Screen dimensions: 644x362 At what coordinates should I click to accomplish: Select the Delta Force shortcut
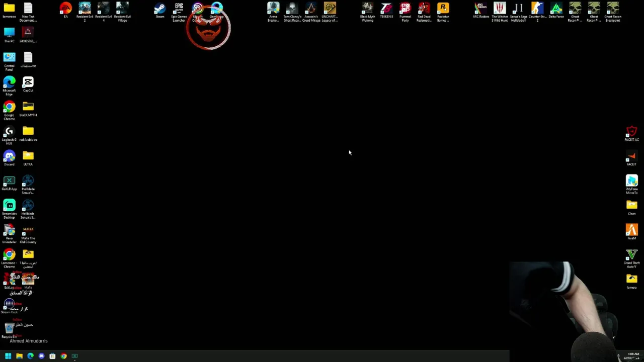[556, 10]
